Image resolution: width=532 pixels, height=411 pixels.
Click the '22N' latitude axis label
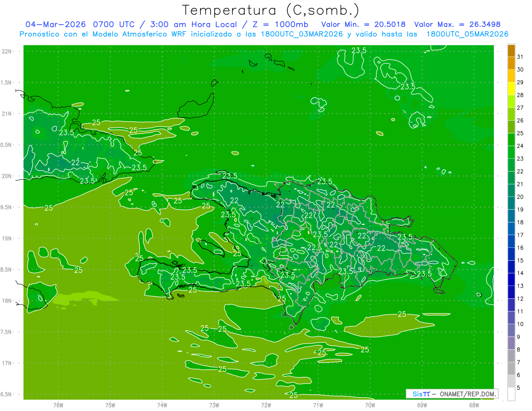[7, 51]
